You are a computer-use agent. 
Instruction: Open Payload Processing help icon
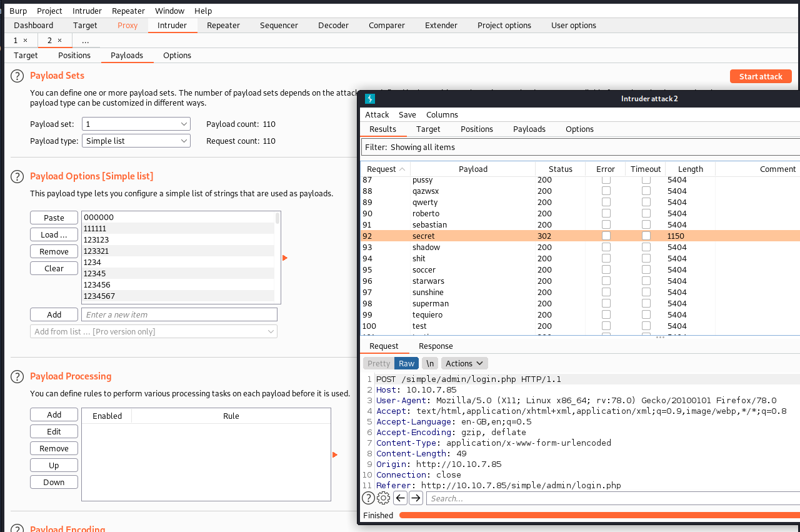pyautogui.click(x=17, y=376)
